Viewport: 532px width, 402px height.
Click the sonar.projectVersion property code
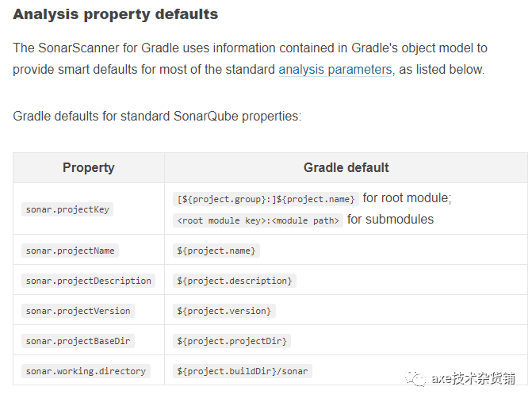78,311
